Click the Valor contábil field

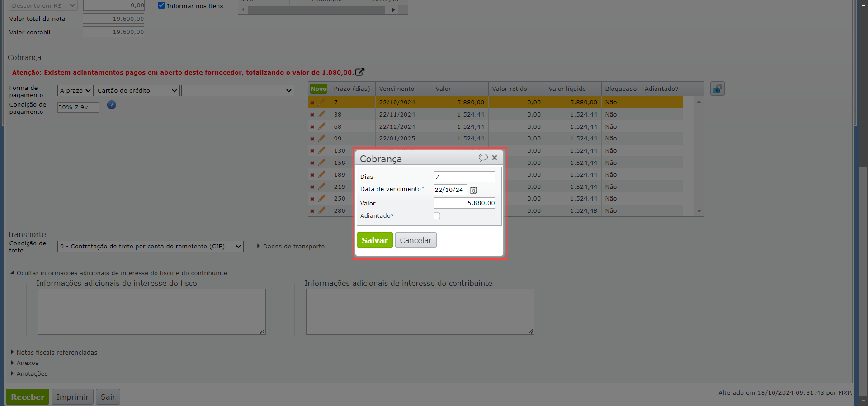coord(113,32)
